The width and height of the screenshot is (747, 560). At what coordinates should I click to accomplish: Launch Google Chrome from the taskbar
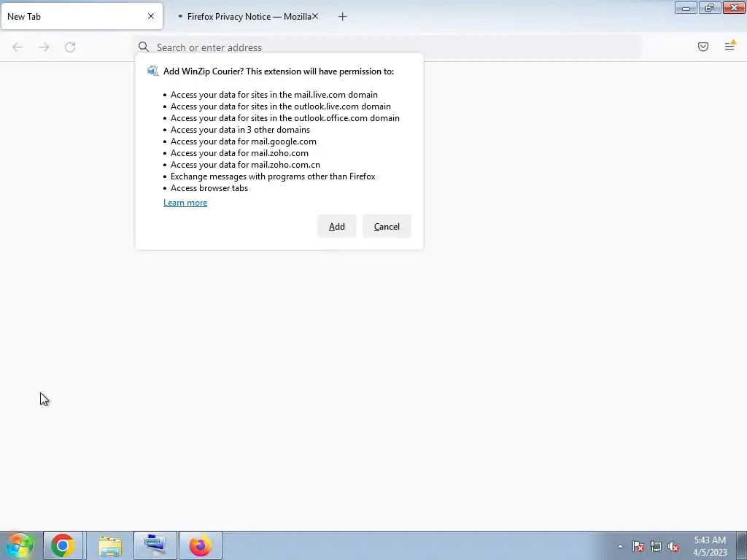click(x=63, y=545)
